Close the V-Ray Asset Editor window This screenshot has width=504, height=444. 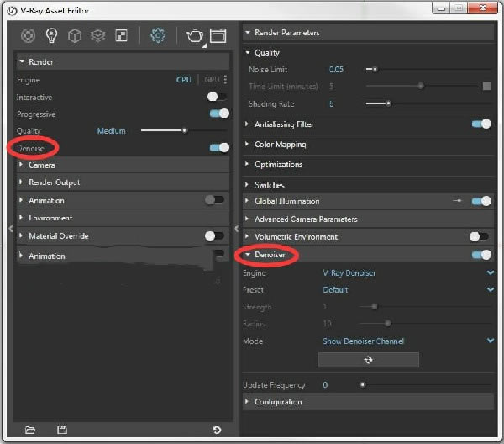click(483, 8)
